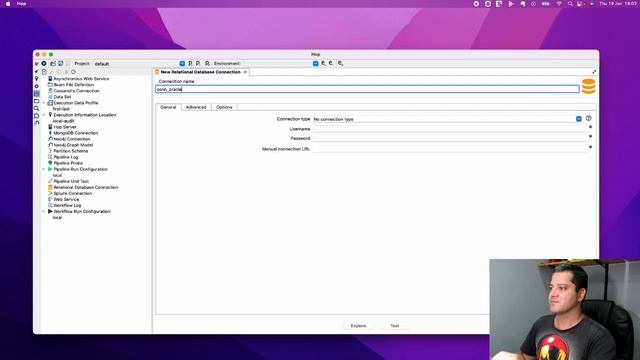Image resolution: width=640 pixels, height=360 pixels.
Task: Insert variable in Username field diamond
Action: click(590, 127)
